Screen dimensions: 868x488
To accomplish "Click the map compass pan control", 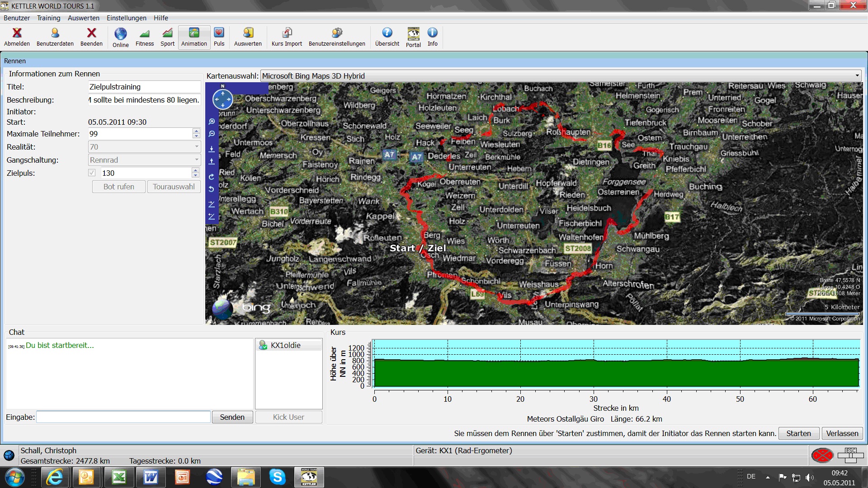I will pos(222,99).
